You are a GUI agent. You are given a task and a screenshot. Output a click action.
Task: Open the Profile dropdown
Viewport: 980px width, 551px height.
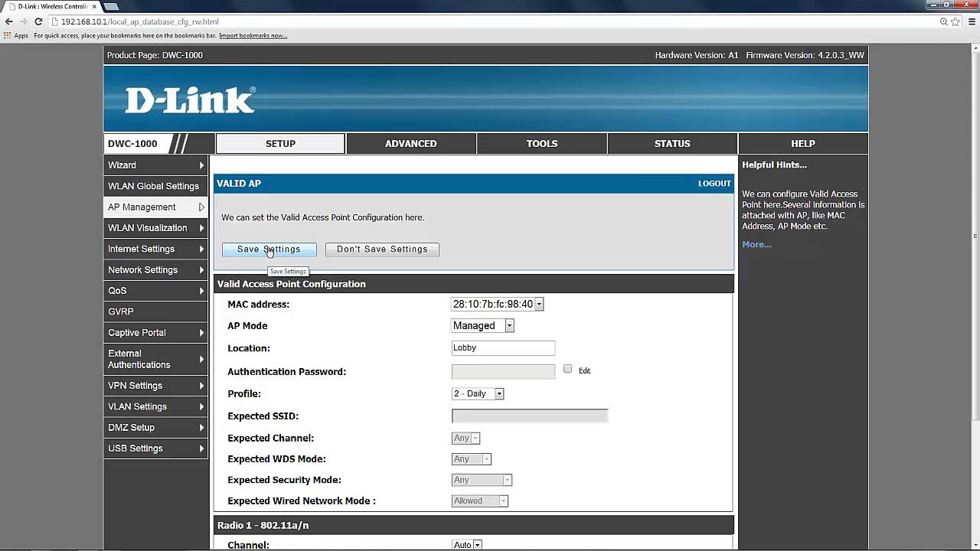pos(478,393)
